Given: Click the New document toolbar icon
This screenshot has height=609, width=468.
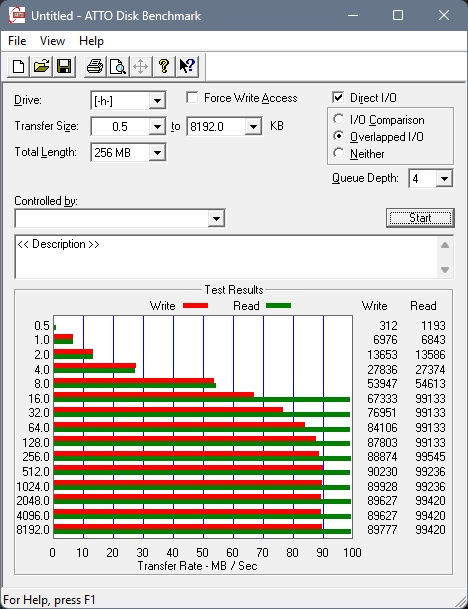Looking at the screenshot, I should pos(18,66).
